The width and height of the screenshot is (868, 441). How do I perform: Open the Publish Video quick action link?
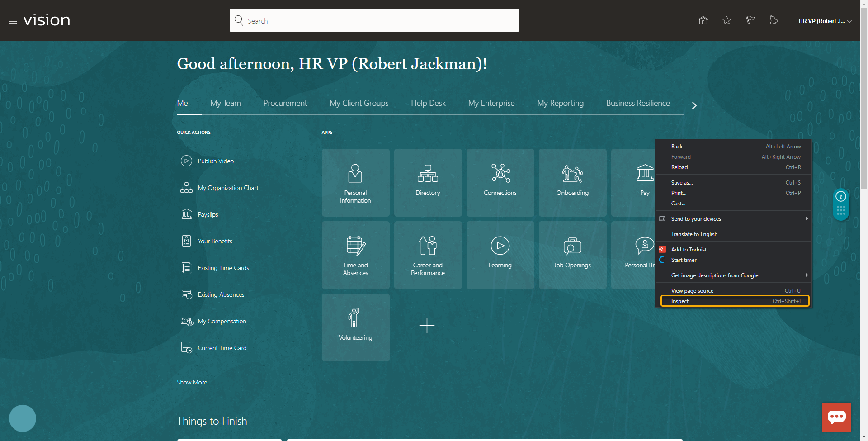coord(216,161)
